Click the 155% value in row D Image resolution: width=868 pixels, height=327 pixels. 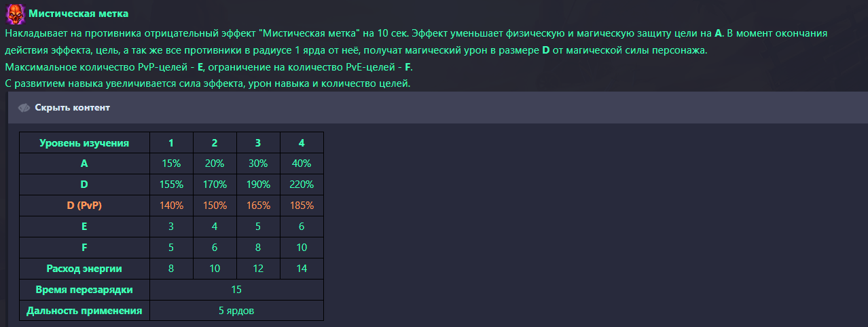(x=171, y=185)
